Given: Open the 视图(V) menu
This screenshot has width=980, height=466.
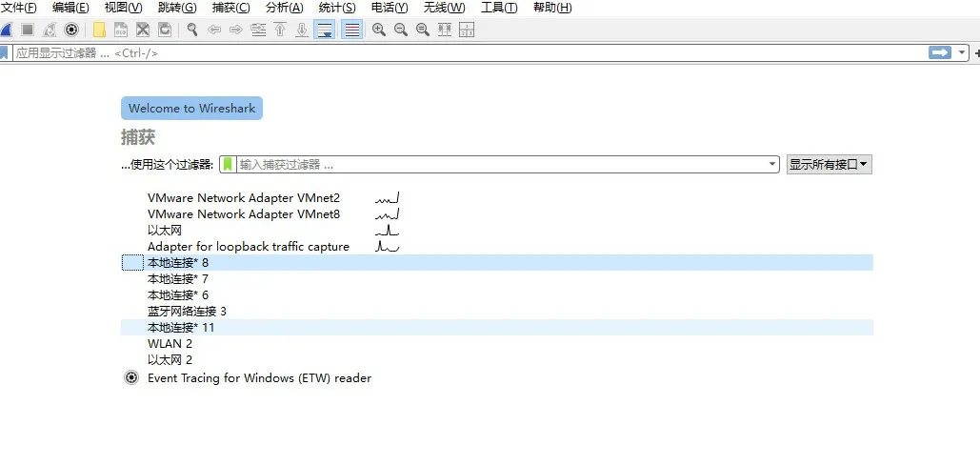Looking at the screenshot, I should click(x=123, y=8).
